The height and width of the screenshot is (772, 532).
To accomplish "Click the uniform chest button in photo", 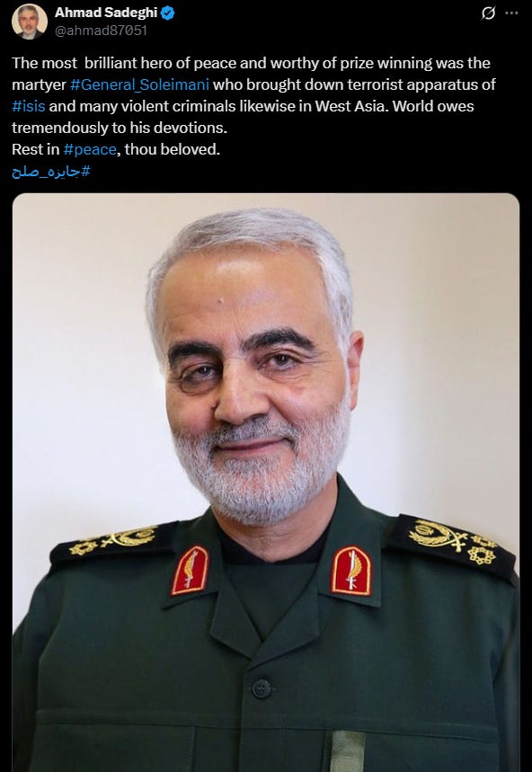I will click(x=262, y=688).
